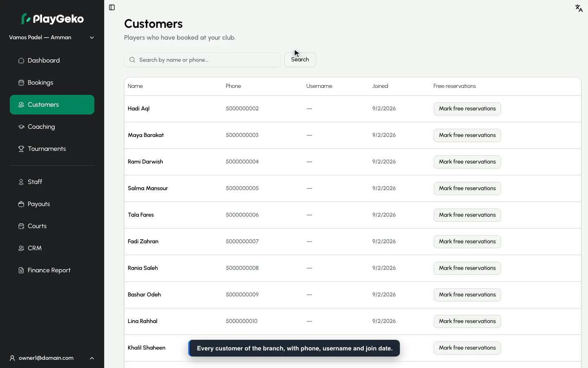Click Tala Fares's joined date 9/2/2026
This screenshot has width=588, height=368.
pyautogui.click(x=384, y=215)
